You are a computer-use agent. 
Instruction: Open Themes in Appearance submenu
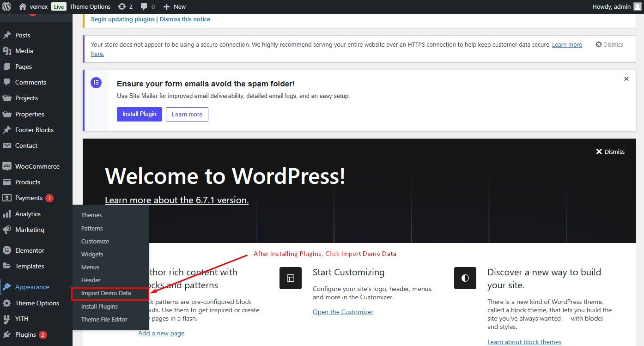pyautogui.click(x=91, y=215)
